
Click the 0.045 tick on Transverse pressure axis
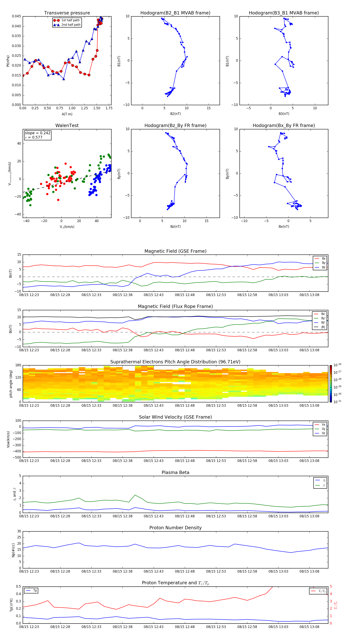(16, 16)
